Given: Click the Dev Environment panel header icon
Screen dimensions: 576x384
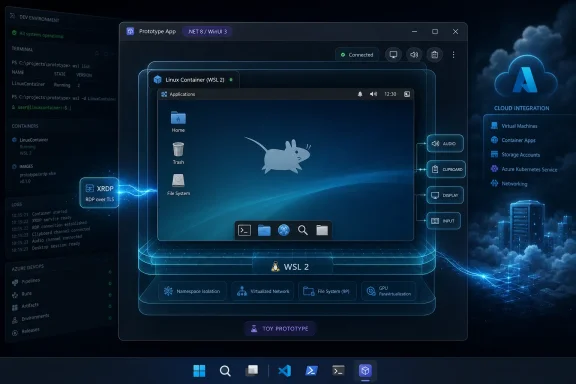Looking at the screenshot, I should click(x=12, y=16).
